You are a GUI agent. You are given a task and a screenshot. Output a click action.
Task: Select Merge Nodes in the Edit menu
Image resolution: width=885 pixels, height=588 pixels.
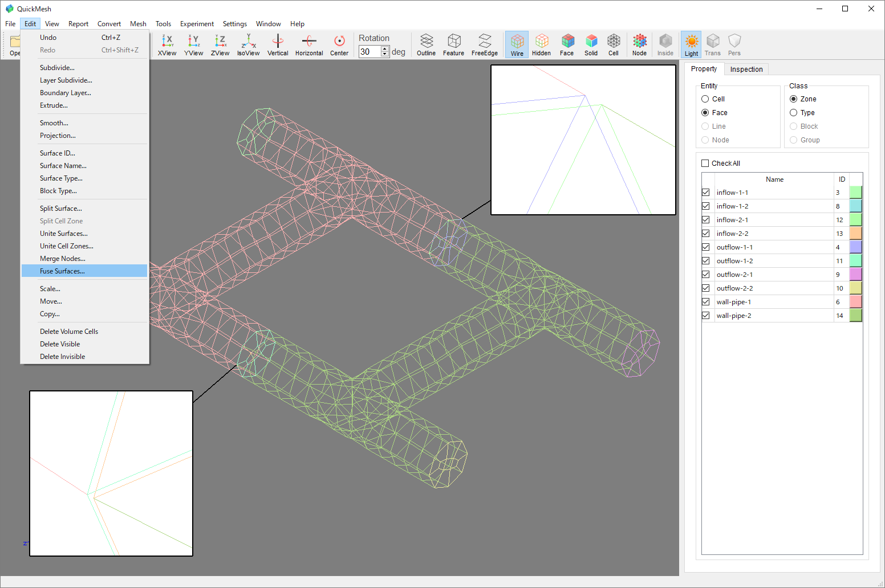coord(62,258)
